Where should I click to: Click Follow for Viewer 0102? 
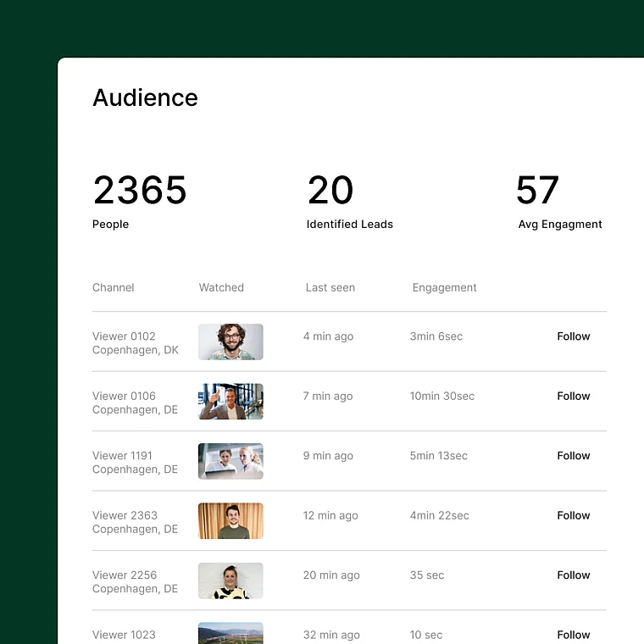click(x=573, y=336)
